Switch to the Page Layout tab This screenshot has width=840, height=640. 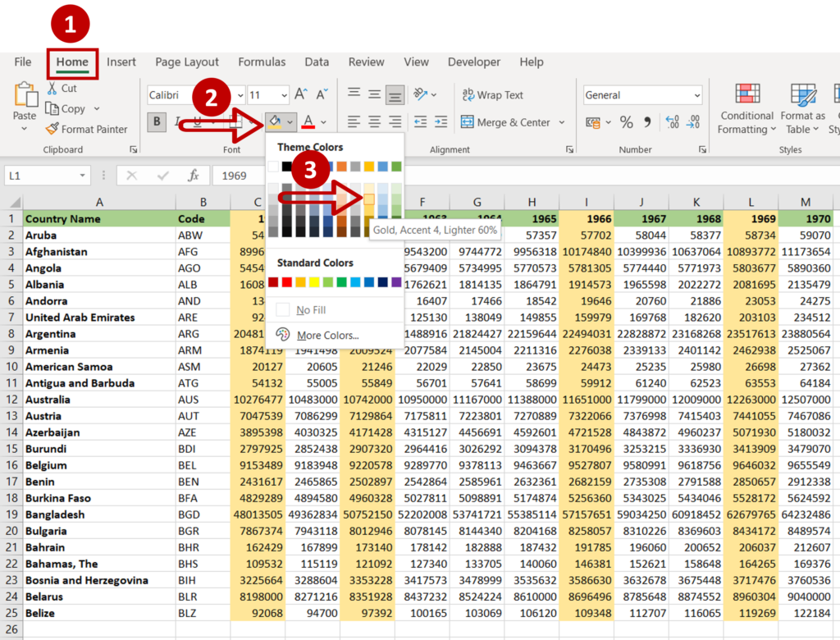(x=187, y=62)
